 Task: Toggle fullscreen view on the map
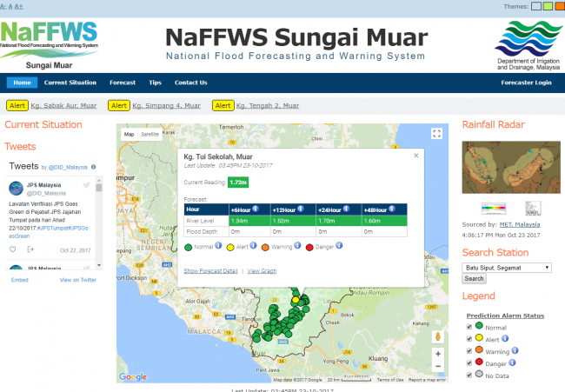click(x=437, y=134)
